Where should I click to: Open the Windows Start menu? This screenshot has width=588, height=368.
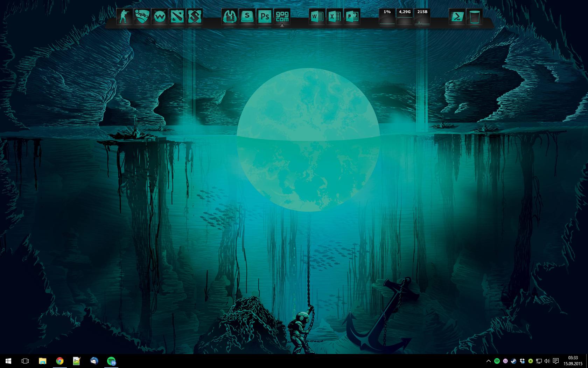(x=8, y=361)
